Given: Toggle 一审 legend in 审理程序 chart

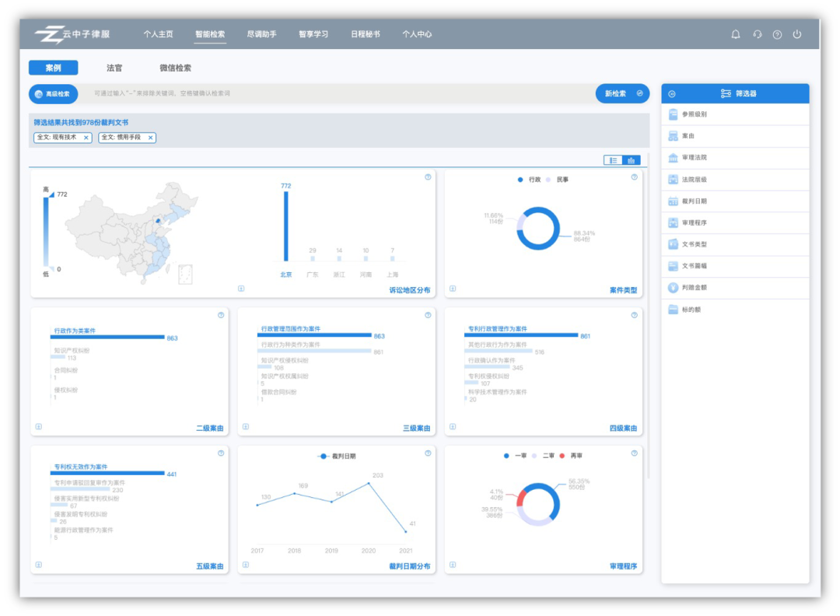Looking at the screenshot, I should [x=516, y=456].
